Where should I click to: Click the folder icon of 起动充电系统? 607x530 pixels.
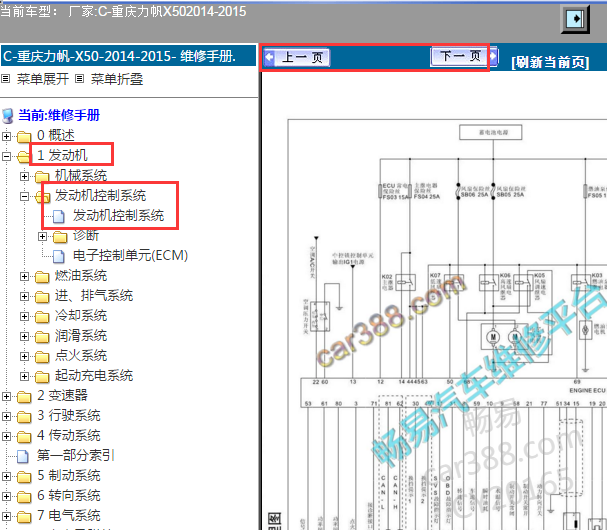pyautogui.click(x=42, y=377)
